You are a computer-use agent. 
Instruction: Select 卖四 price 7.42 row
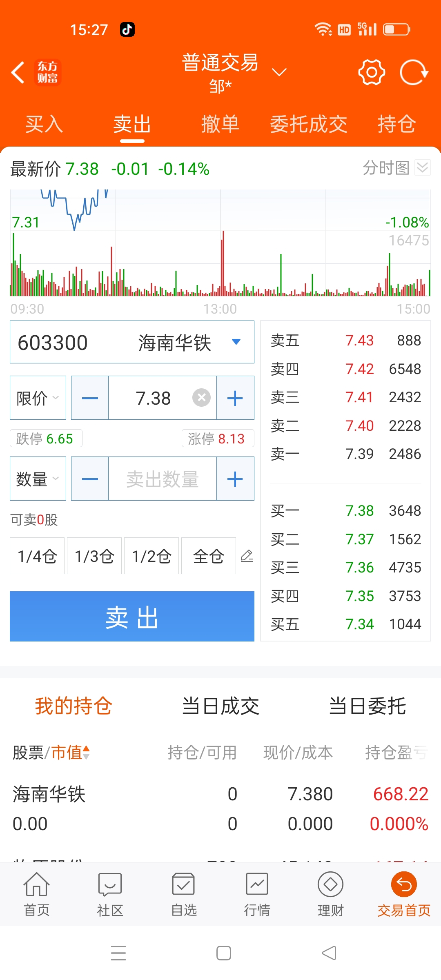[x=345, y=369]
